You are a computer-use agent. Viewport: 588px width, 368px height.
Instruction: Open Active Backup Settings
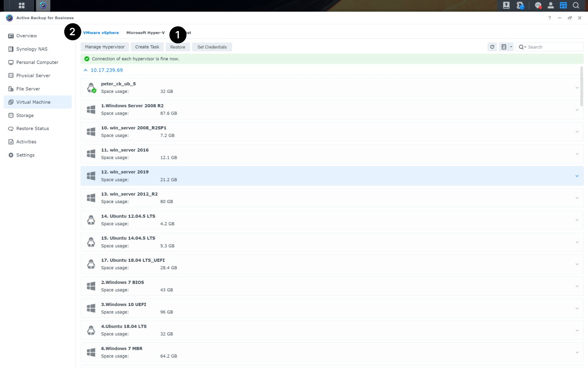point(25,155)
